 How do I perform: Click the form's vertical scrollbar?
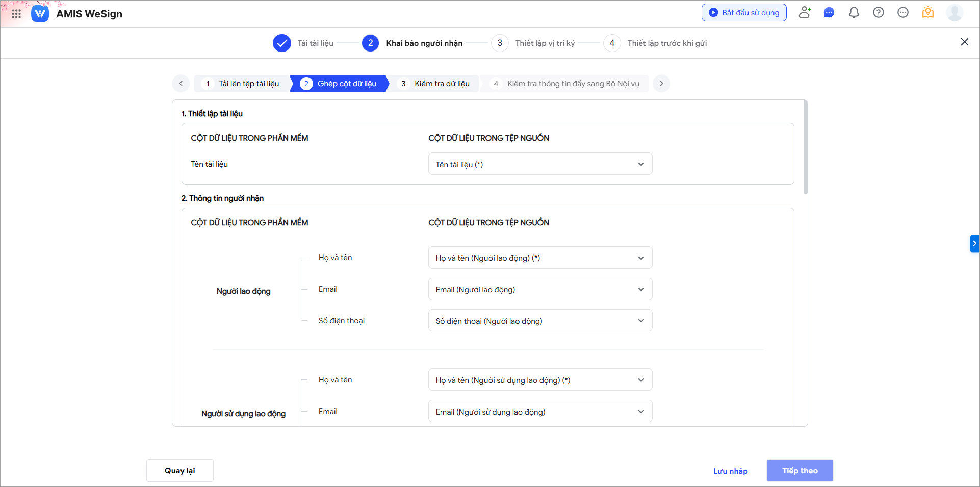pyautogui.click(x=805, y=148)
